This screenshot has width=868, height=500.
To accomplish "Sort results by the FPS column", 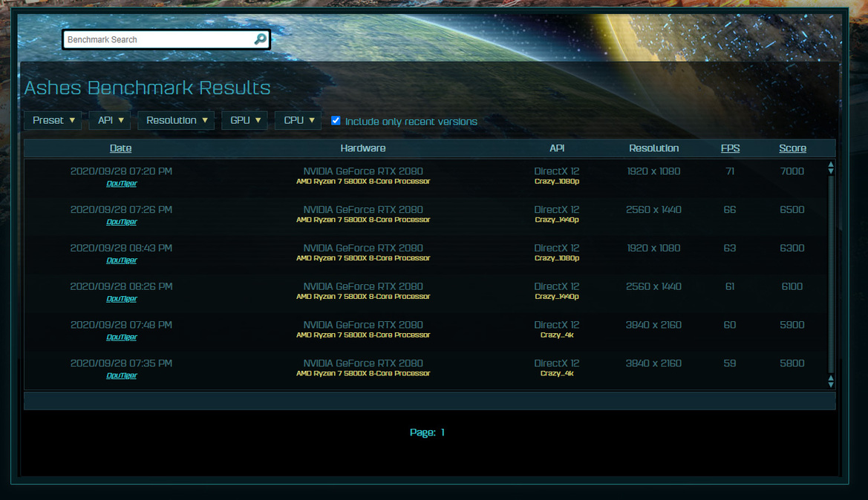I will (730, 148).
